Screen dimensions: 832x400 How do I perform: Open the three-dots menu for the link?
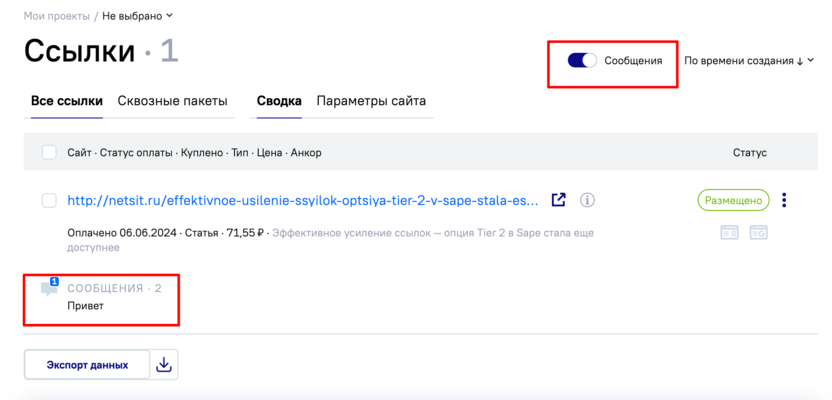click(x=784, y=200)
